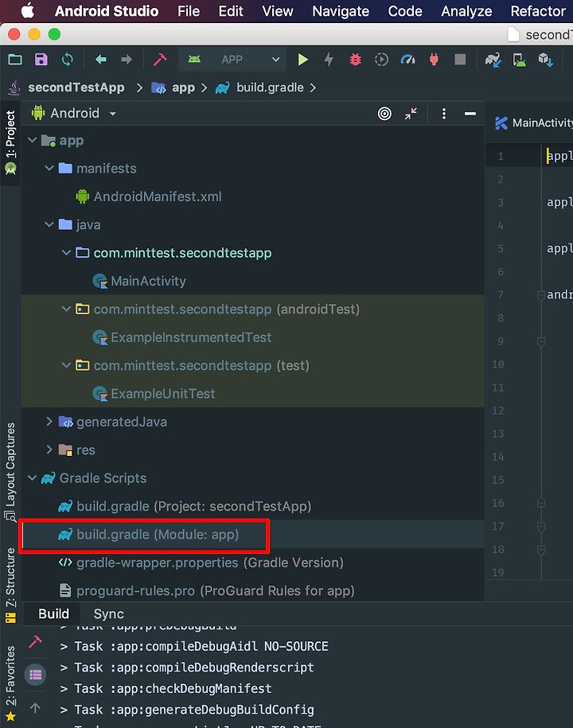
Task: Collapse the manifests folder
Action: 49,168
